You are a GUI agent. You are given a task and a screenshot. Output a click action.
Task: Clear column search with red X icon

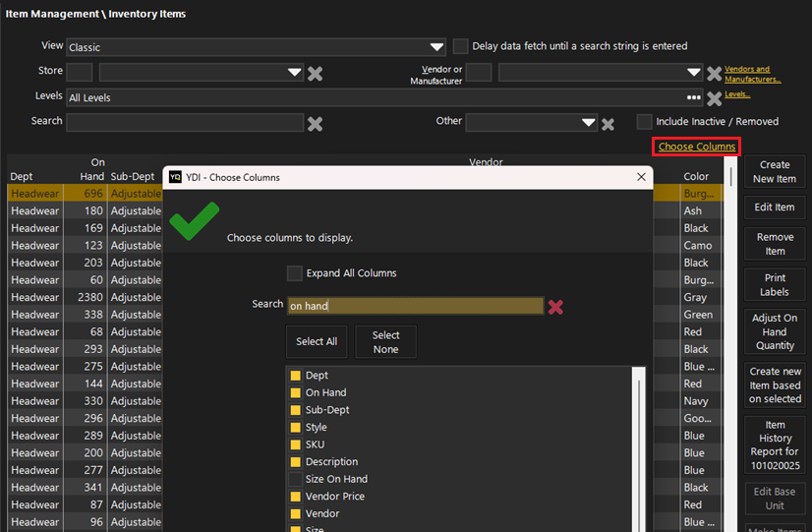tap(555, 306)
